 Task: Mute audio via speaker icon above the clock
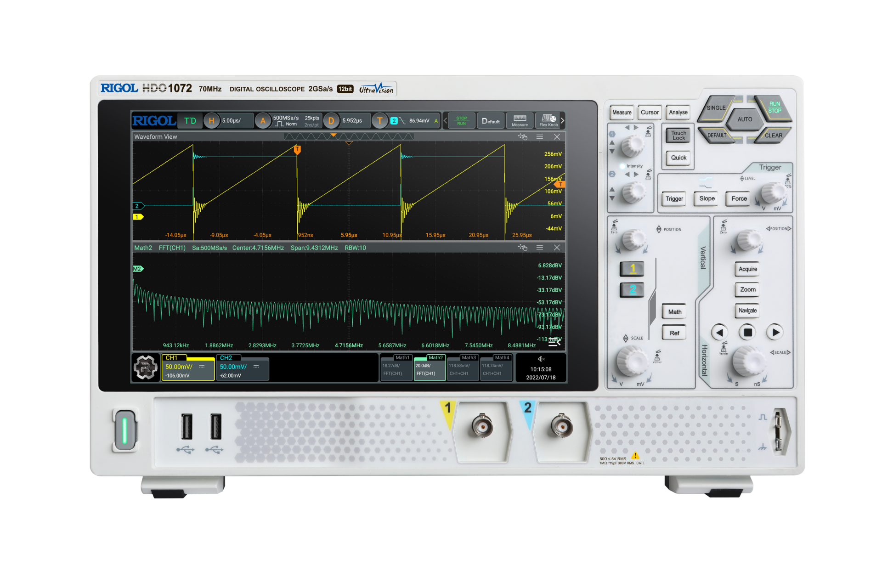click(x=541, y=359)
